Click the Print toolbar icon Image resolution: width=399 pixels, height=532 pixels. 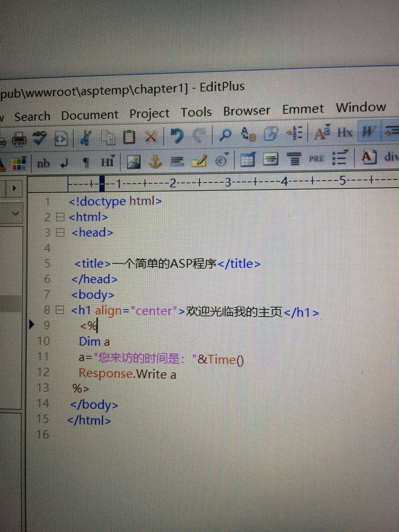click(20, 139)
